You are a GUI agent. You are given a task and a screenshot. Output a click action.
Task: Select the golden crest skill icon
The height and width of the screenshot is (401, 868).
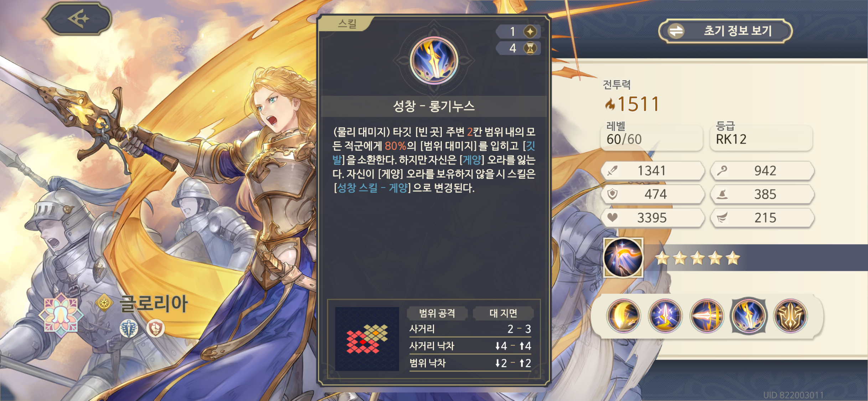coord(790,316)
